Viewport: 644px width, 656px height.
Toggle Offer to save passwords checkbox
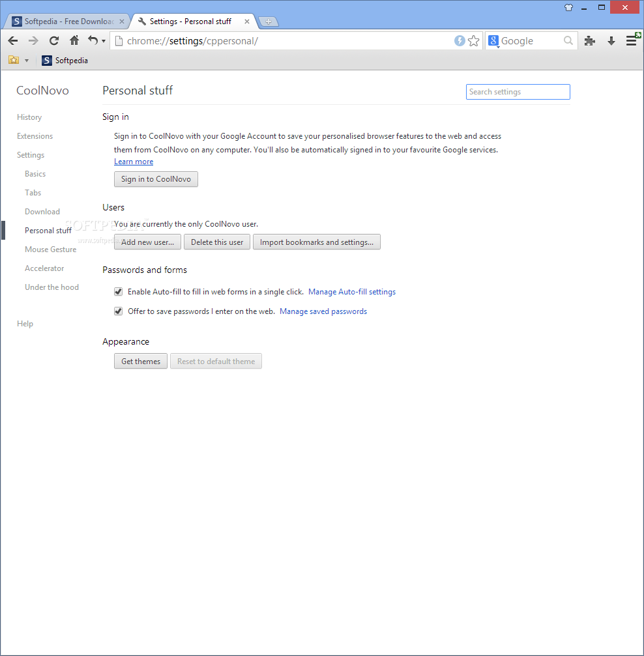(119, 311)
